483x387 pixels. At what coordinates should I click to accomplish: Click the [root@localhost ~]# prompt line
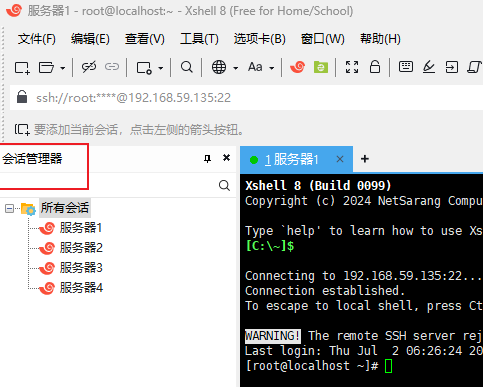pos(319,366)
